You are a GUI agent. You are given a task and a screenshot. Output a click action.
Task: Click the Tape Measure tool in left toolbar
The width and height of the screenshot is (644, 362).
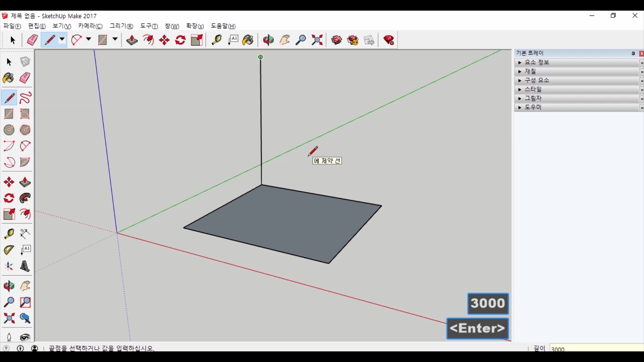point(9,234)
